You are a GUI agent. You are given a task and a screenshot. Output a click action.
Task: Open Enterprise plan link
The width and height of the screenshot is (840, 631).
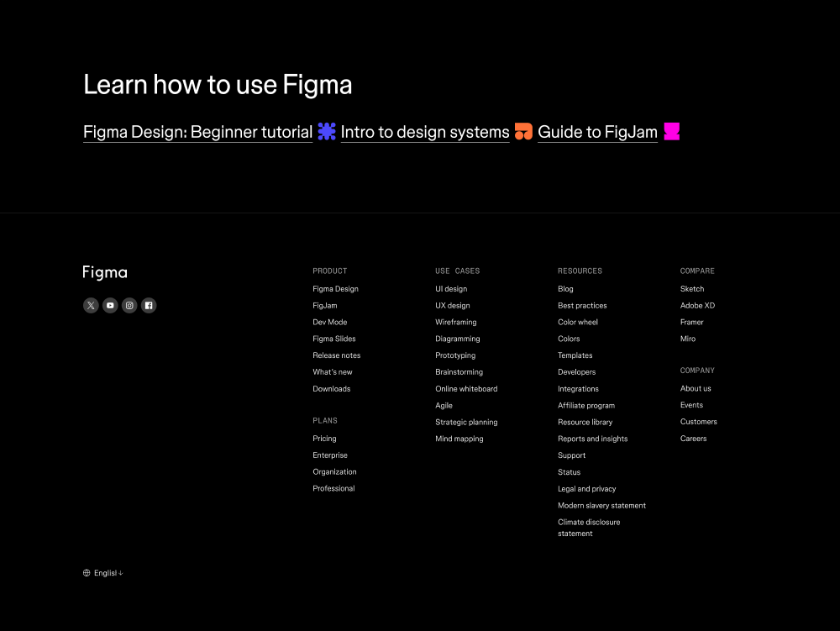pyautogui.click(x=330, y=455)
